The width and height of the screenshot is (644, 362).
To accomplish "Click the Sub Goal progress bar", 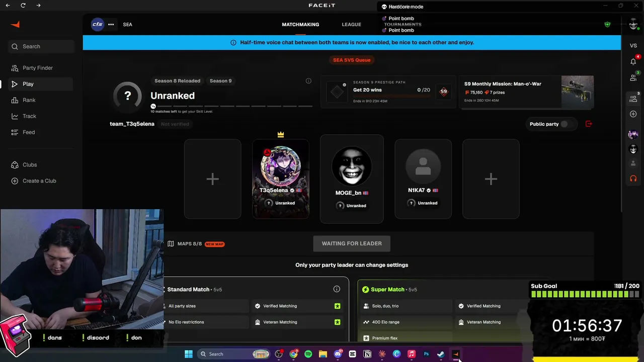I will [585, 294].
